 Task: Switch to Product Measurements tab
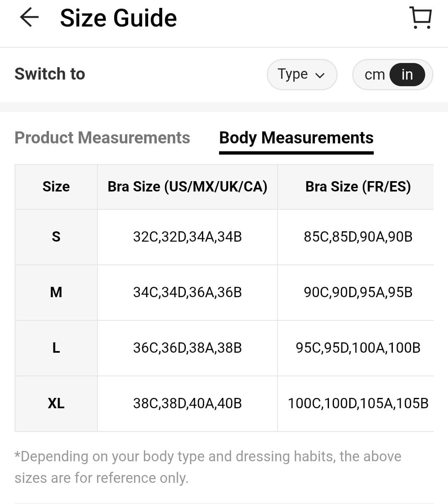coord(102,138)
